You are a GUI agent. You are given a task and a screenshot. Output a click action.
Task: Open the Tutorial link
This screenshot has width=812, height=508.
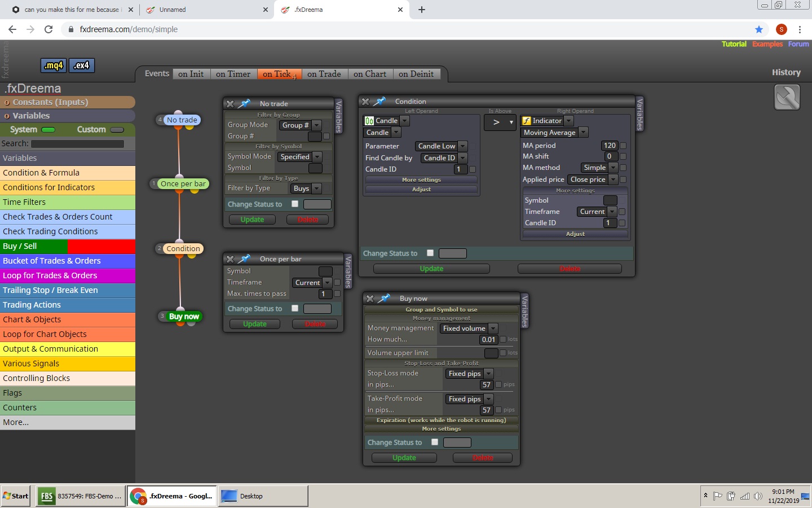click(x=734, y=44)
